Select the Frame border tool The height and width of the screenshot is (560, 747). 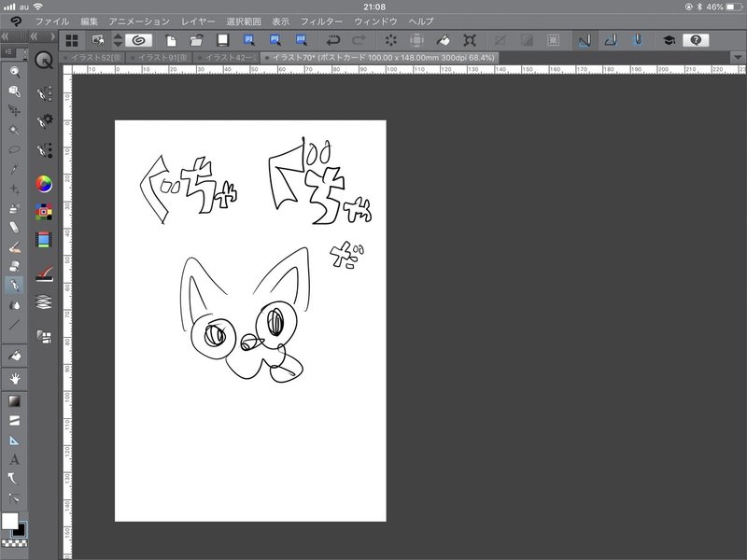[15, 421]
